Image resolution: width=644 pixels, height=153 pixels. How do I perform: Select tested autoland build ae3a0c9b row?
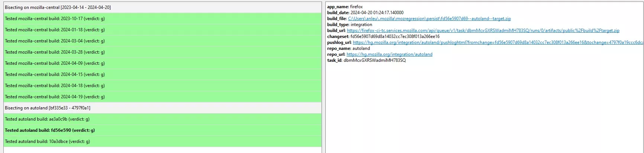point(162,119)
